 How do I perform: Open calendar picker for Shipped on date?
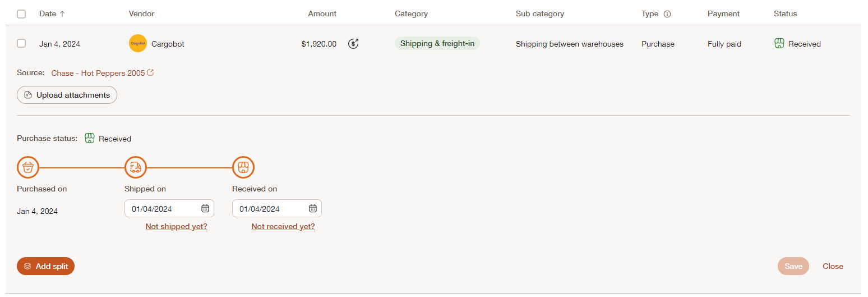(205, 208)
